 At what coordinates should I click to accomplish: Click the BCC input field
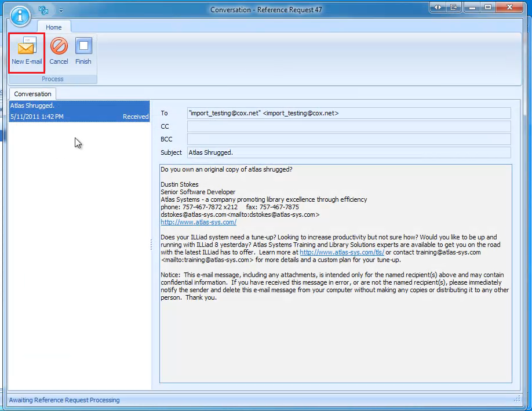click(348, 139)
